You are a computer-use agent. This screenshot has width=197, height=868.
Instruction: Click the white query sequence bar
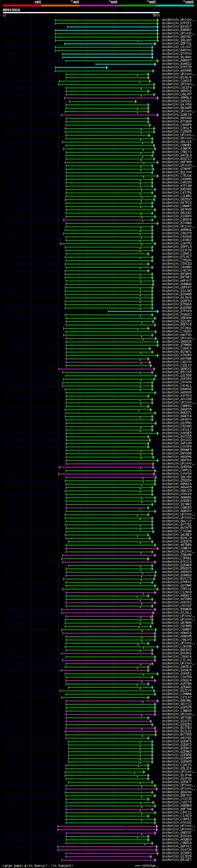[81, 13]
